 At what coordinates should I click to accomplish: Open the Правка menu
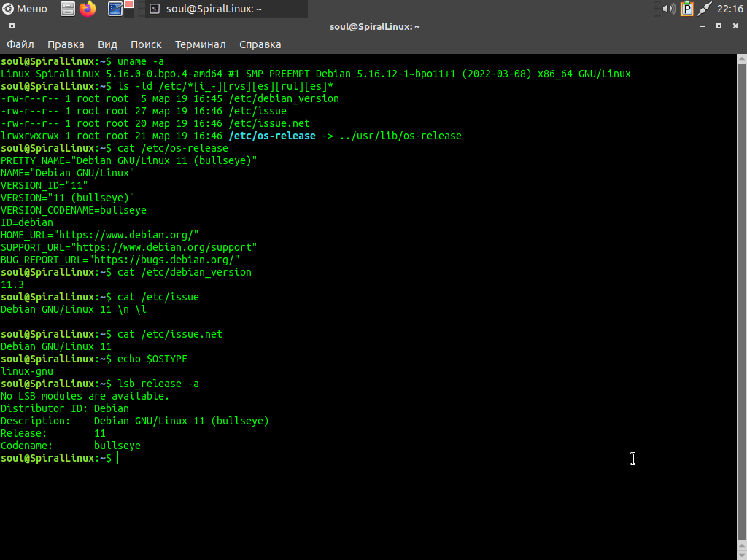[x=66, y=44]
